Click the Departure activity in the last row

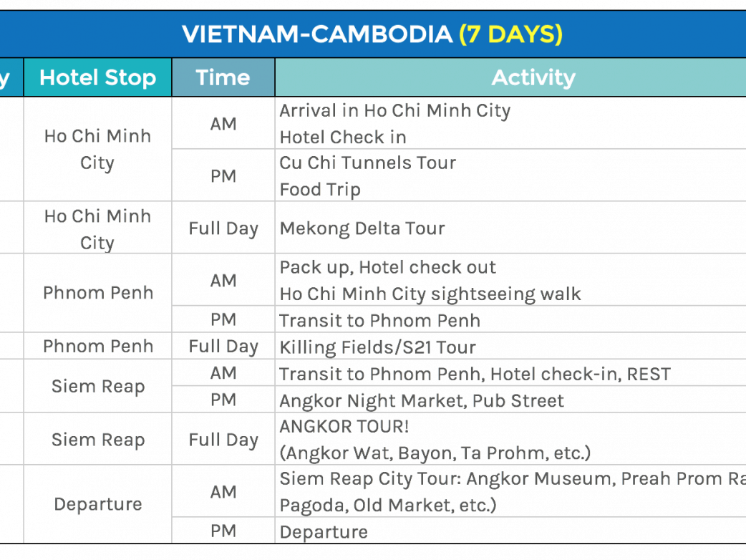tap(324, 532)
